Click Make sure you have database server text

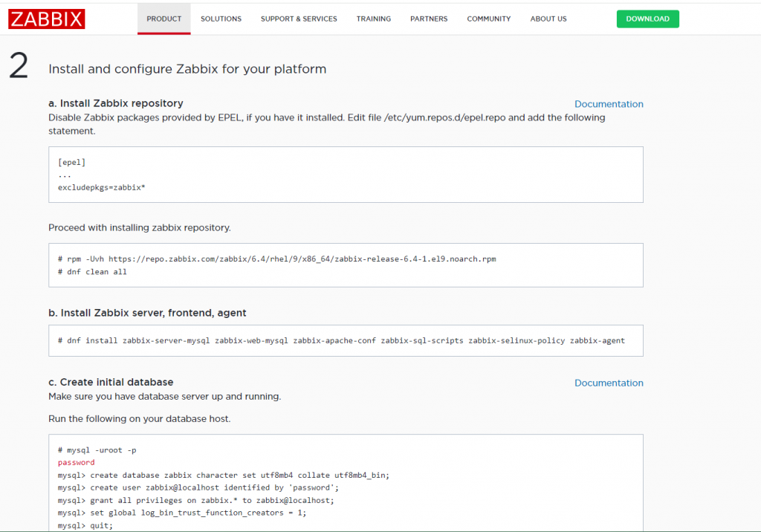(164, 397)
